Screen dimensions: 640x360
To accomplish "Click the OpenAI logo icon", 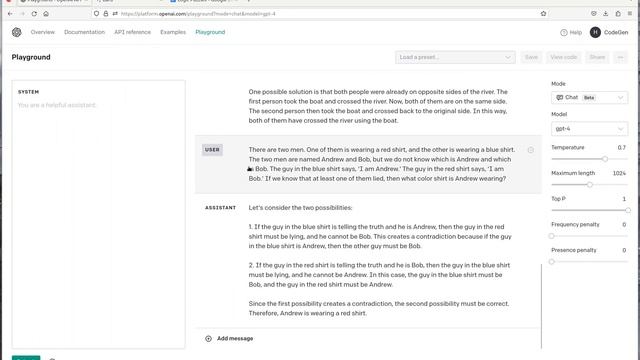I will (16, 32).
